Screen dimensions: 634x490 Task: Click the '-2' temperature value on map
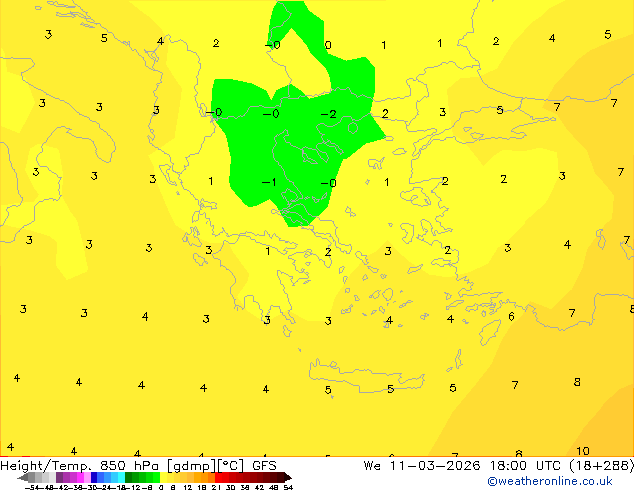click(x=328, y=114)
